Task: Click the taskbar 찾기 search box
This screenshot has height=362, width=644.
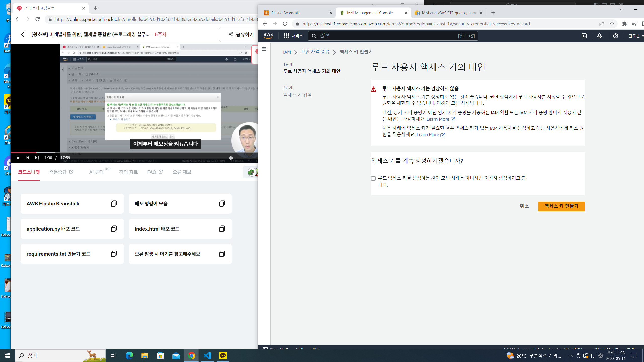Action: coord(60,356)
